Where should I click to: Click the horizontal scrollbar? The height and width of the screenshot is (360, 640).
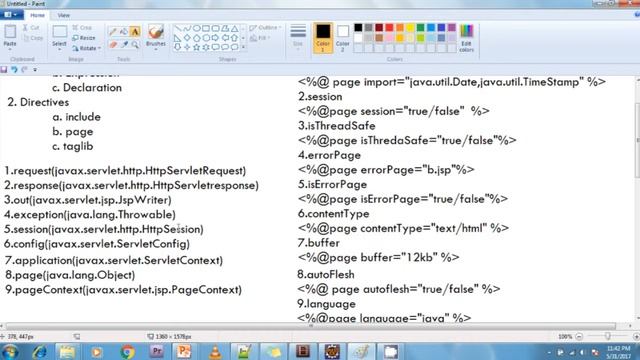[310, 326]
